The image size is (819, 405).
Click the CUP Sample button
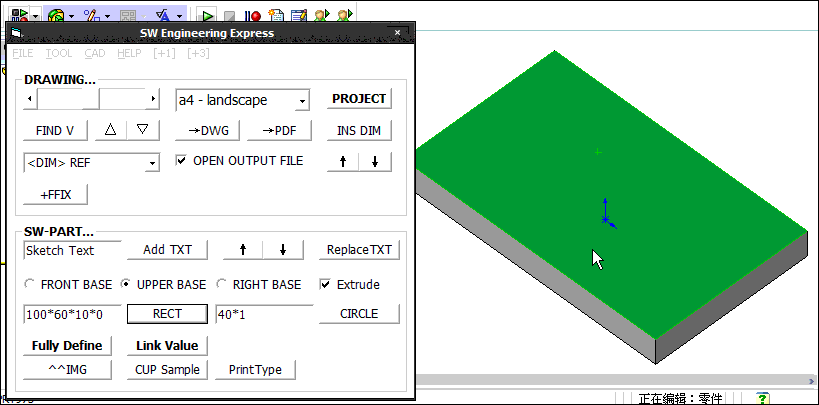pyautogui.click(x=167, y=369)
